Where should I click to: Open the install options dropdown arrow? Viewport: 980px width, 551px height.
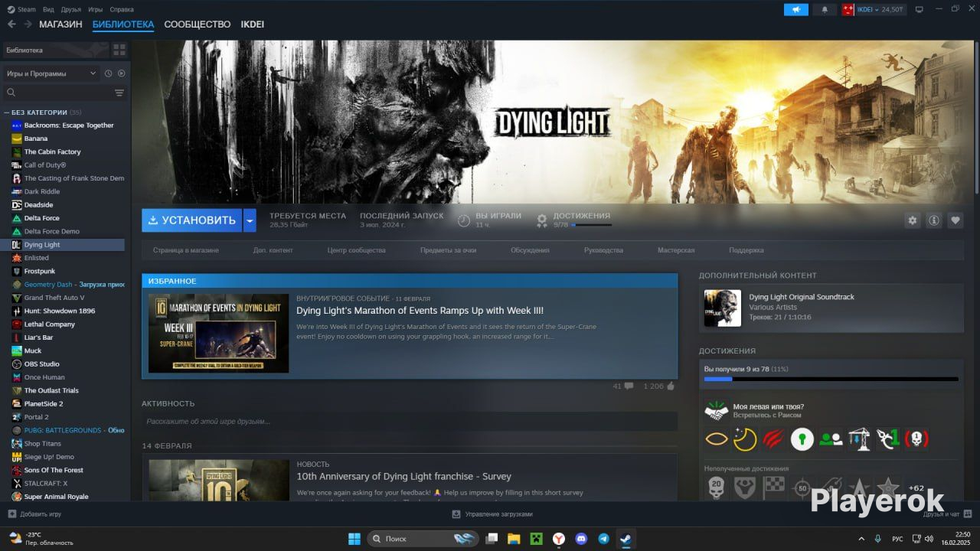(x=250, y=220)
